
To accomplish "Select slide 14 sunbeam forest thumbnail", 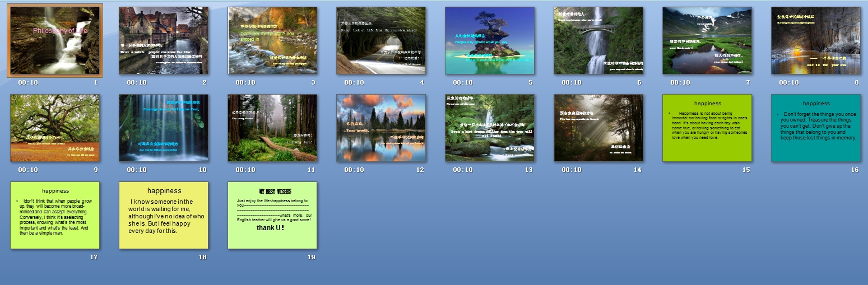I will coord(598,128).
